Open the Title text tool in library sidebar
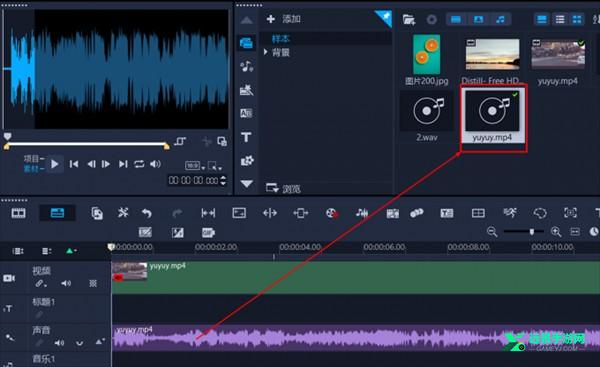The image size is (600, 367). pyautogui.click(x=246, y=137)
